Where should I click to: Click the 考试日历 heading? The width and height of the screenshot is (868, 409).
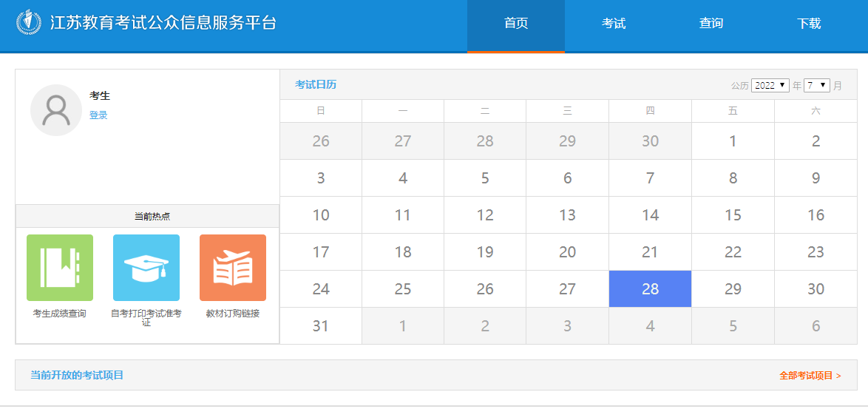click(316, 84)
